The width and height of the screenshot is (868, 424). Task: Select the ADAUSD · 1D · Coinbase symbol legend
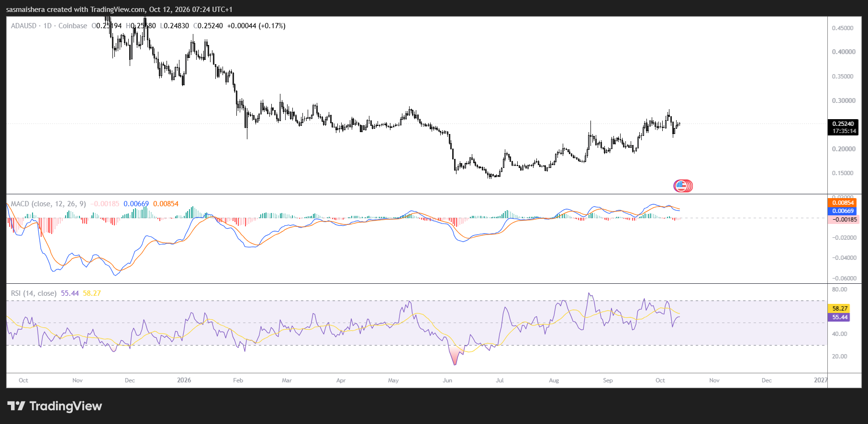49,26
